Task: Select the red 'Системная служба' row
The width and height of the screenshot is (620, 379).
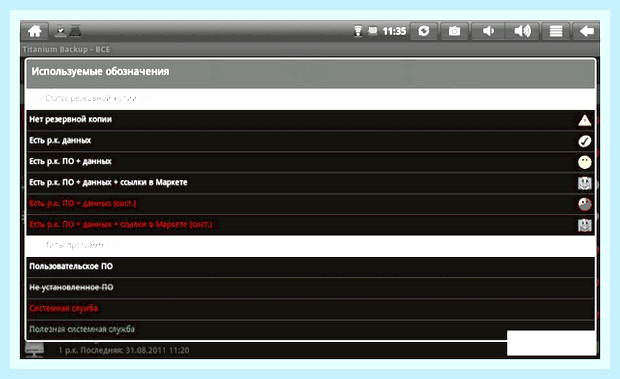Action: (310, 309)
